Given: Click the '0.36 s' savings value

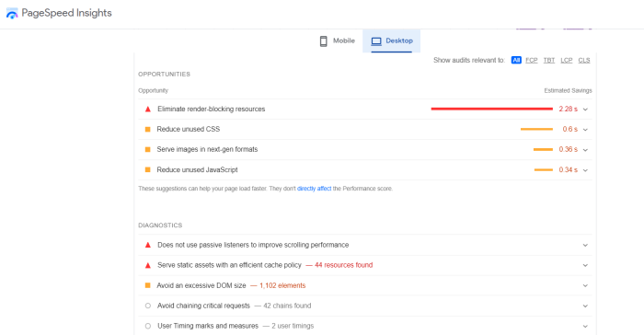Looking at the screenshot, I should [x=568, y=149].
